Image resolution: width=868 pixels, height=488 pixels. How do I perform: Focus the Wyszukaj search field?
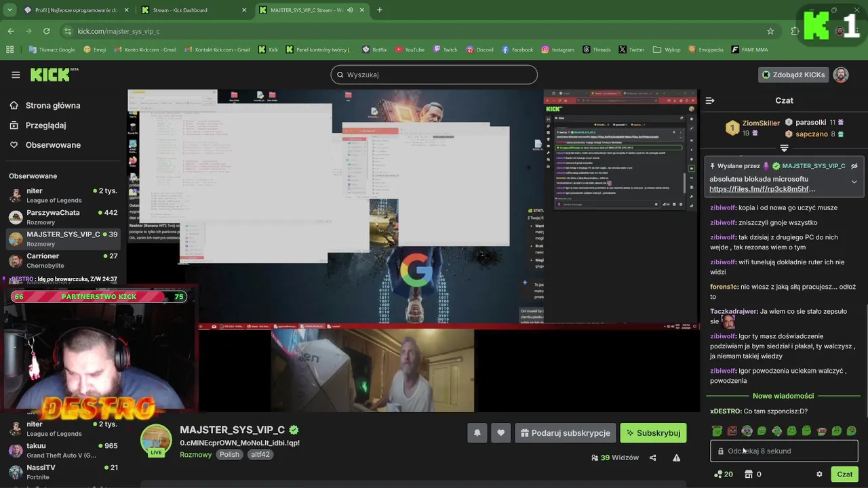coord(434,75)
